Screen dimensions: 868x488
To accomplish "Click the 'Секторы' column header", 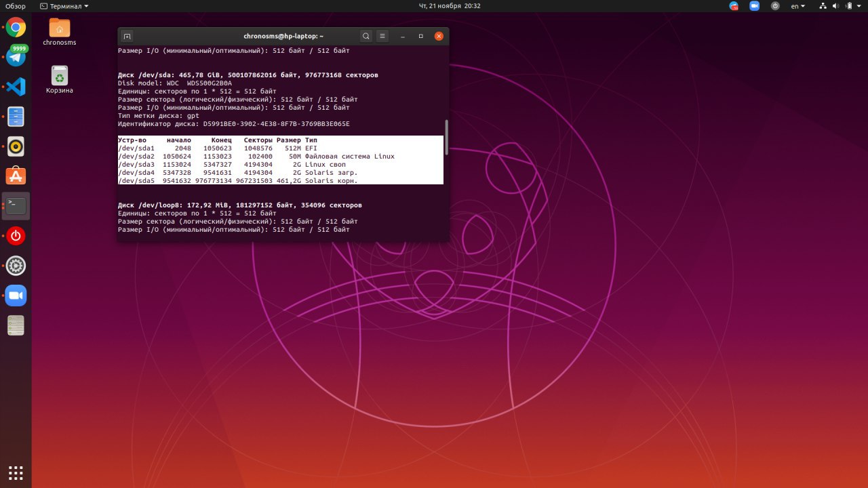I will click(258, 140).
